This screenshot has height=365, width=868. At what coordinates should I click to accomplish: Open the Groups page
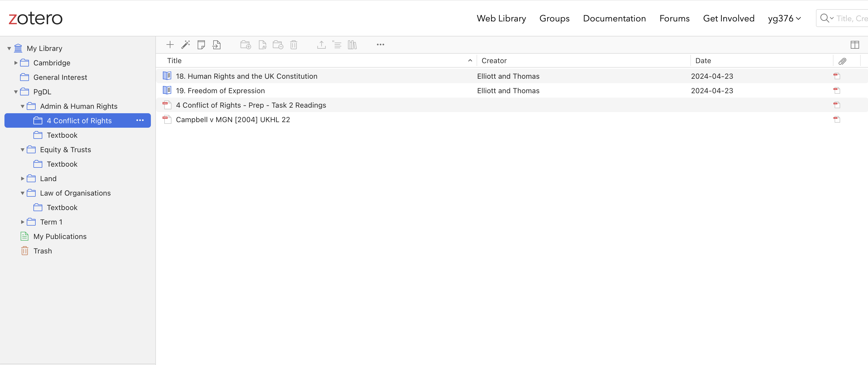click(554, 18)
